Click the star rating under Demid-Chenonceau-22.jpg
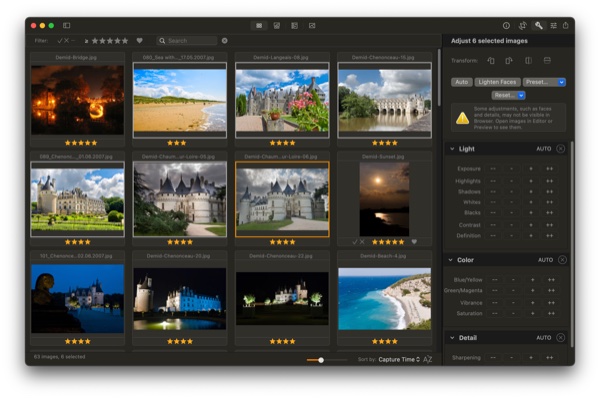600x399 pixels. pyautogui.click(x=282, y=341)
